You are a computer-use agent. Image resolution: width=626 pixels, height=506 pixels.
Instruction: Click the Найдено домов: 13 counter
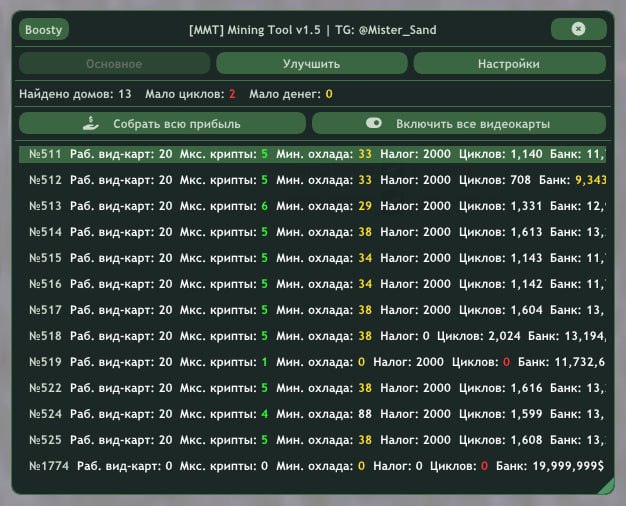pyautogui.click(x=75, y=94)
